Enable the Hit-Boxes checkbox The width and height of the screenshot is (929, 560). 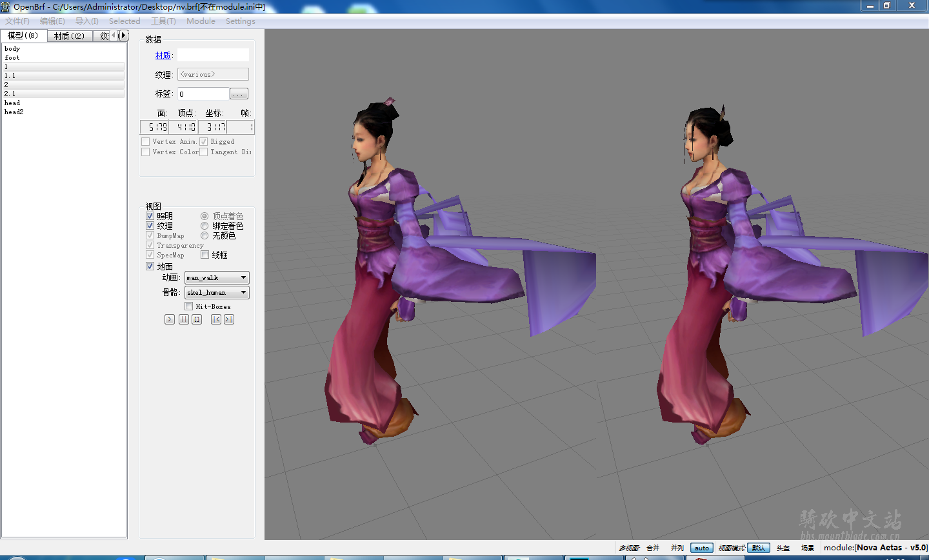click(x=189, y=306)
